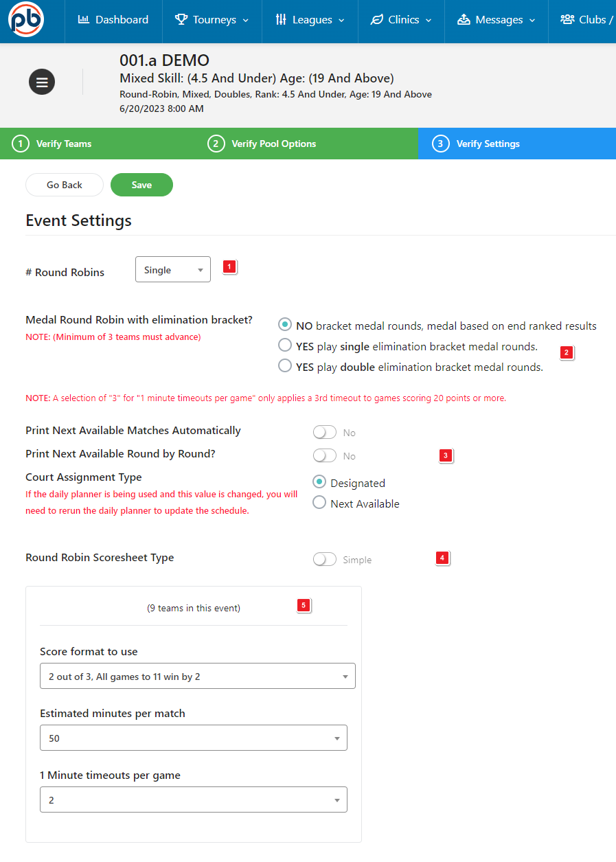Select single elimination bracket medal rounds
This screenshot has width=616, height=862.
coord(285,345)
